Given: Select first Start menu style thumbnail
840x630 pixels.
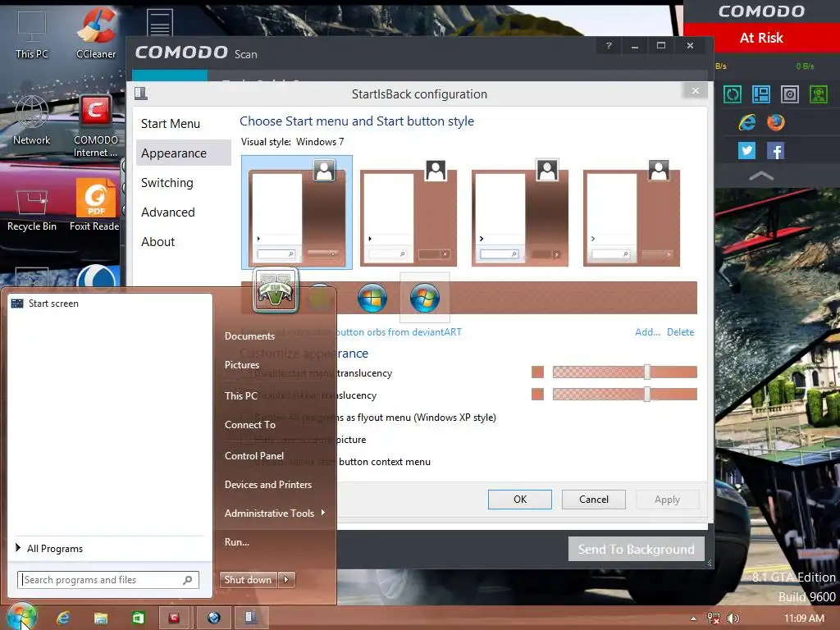Looking at the screenshot, I should coord(297,212).
